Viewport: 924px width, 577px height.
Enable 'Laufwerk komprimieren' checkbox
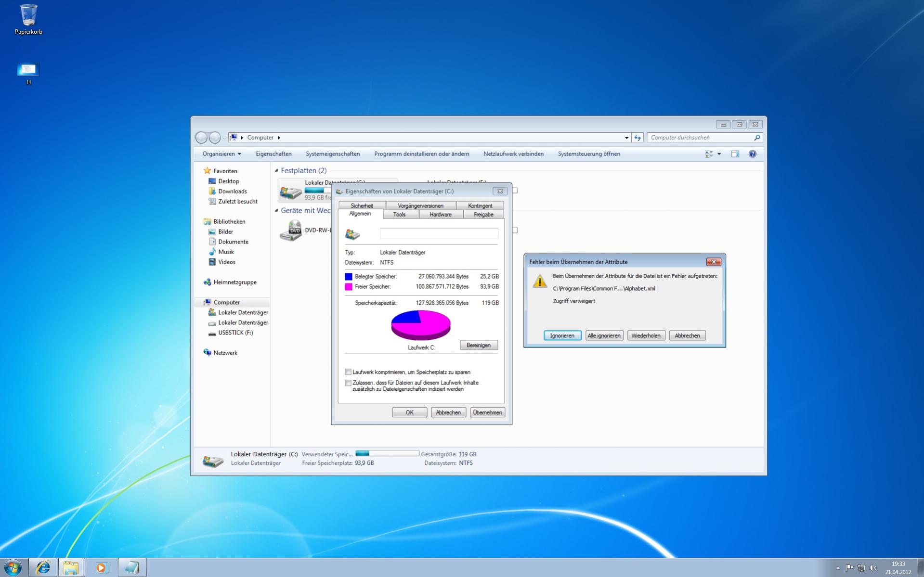point(348,372)
